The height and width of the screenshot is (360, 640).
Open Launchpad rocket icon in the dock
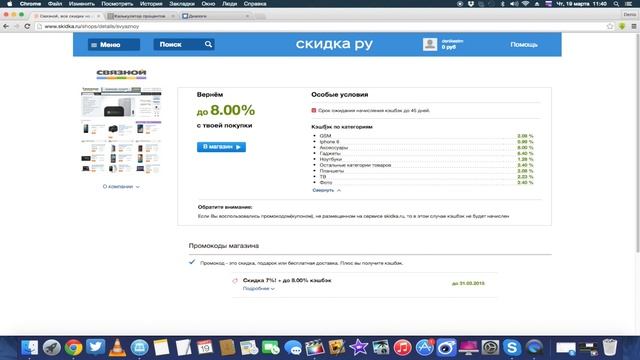(x=51, y=348)
